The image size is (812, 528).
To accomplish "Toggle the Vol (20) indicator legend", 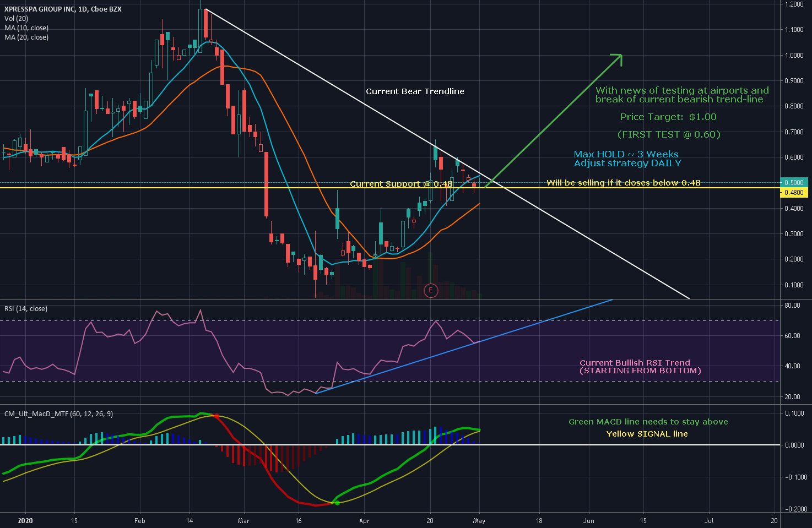I will click(x=17, y=18).
